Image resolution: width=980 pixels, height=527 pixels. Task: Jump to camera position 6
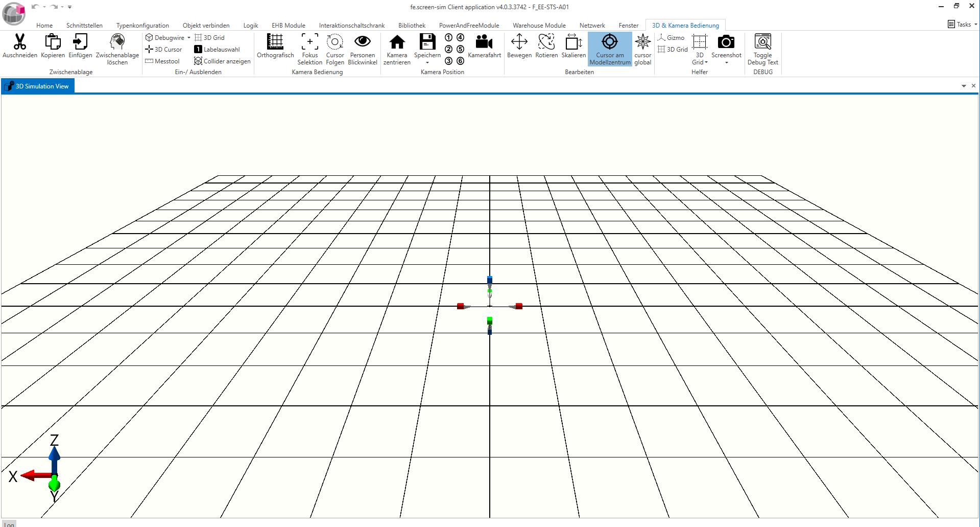(x=460, y=61)
